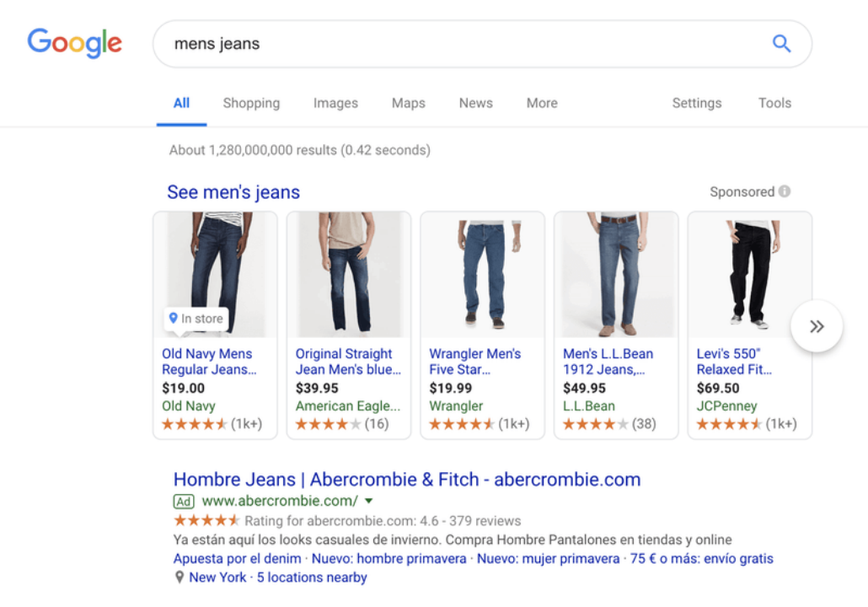Viewport: 868px width, 607px height.
Task: Click the location pin next to New York
Action: [x=179, y=577]
